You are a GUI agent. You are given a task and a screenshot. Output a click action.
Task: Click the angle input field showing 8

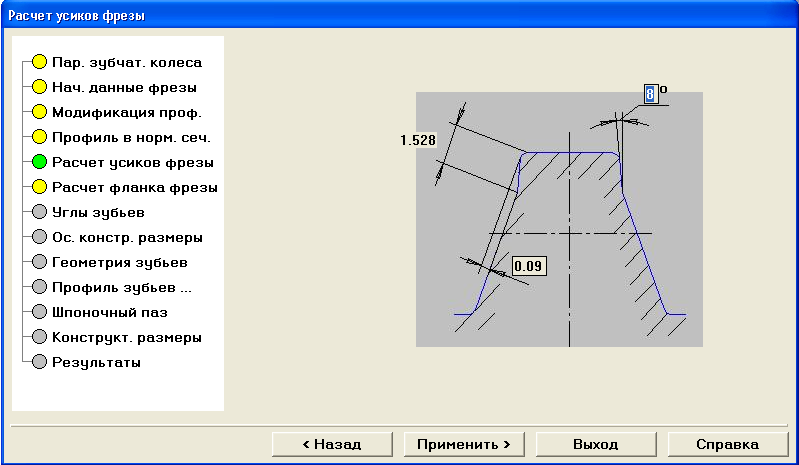click(x=650, y=94)
